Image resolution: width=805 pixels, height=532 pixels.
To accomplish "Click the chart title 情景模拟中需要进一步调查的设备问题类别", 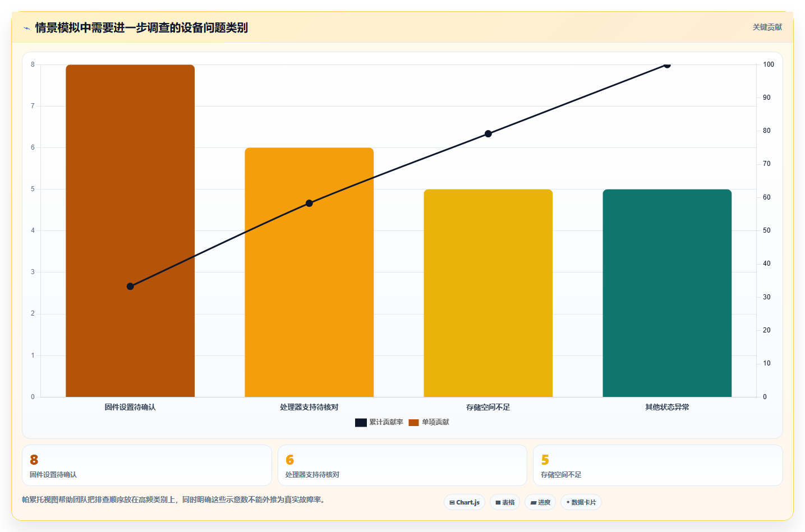I will [x=141, y=27].
